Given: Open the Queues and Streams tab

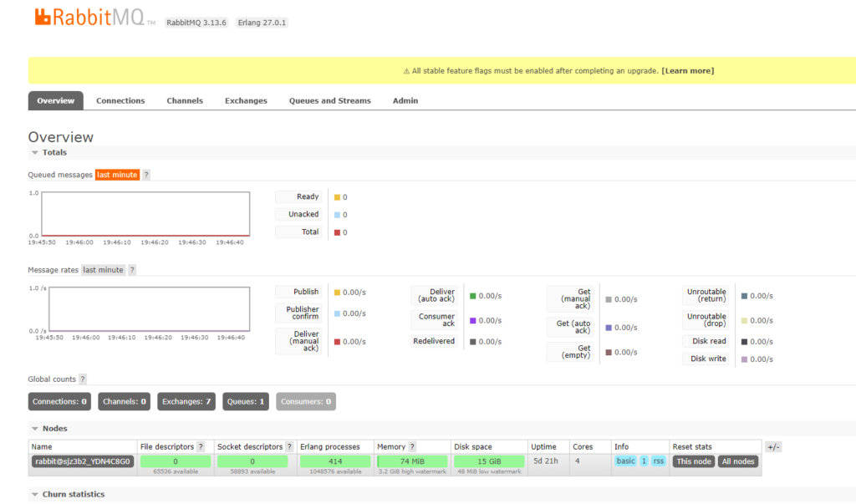Looking at the screenshot, I should coord(329,100).
